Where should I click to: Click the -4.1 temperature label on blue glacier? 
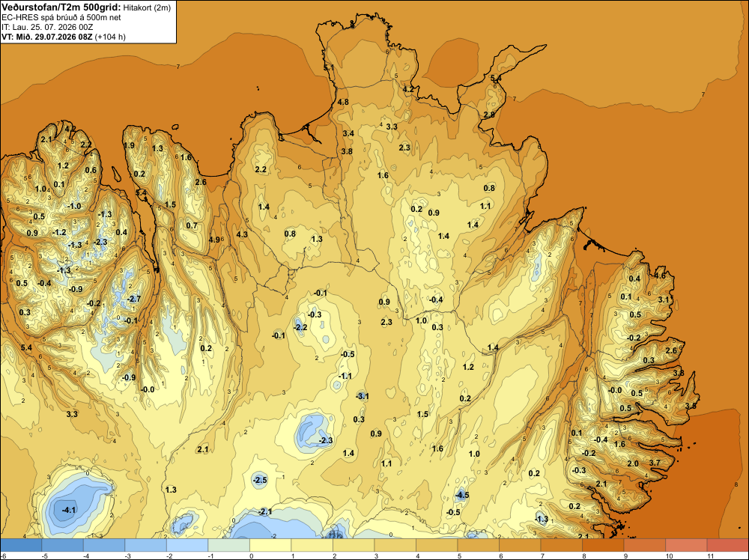69,510
